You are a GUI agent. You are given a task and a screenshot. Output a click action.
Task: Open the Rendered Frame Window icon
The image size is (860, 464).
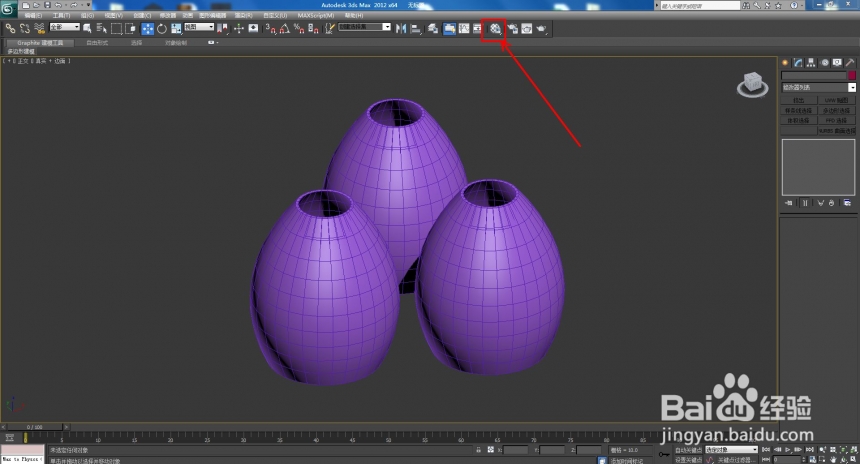pyautogui.click(x=527, y=29)
